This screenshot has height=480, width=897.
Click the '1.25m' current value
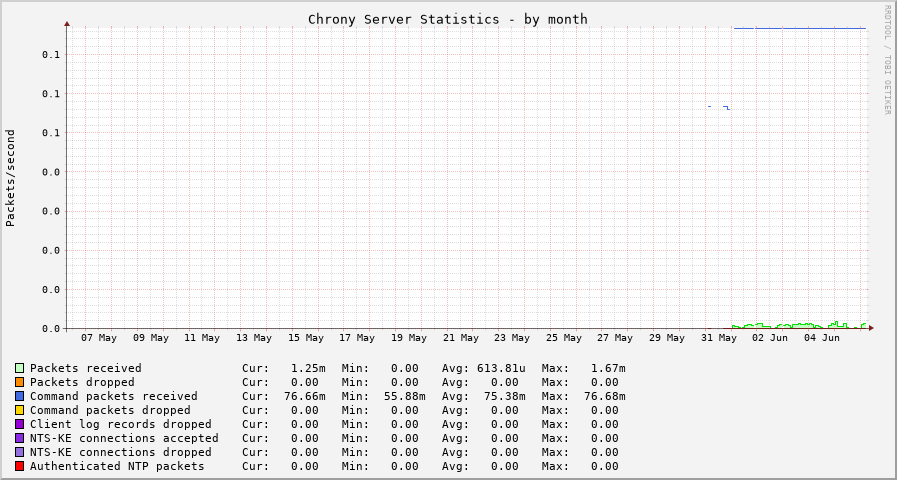tap(308, 368)
